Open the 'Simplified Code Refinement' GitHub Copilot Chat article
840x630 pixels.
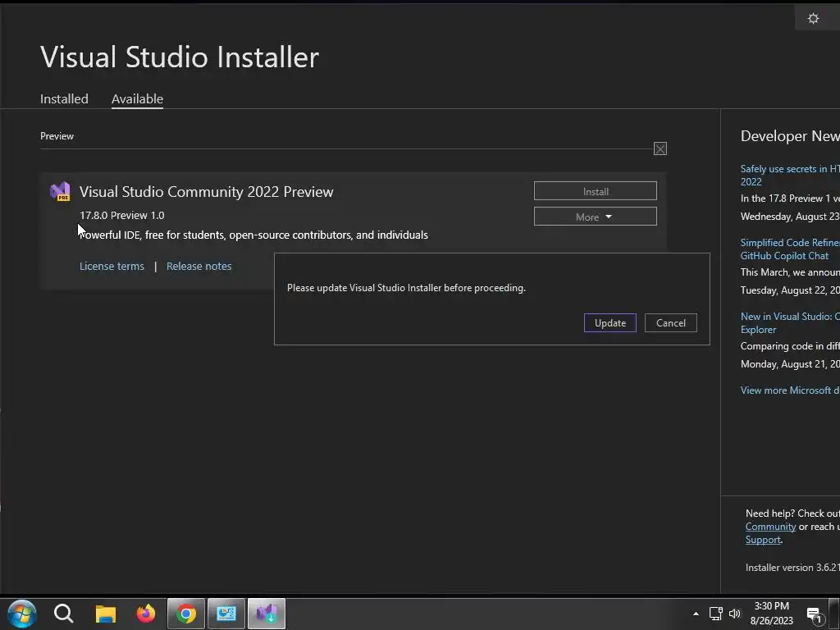click(x=790, y=249)
